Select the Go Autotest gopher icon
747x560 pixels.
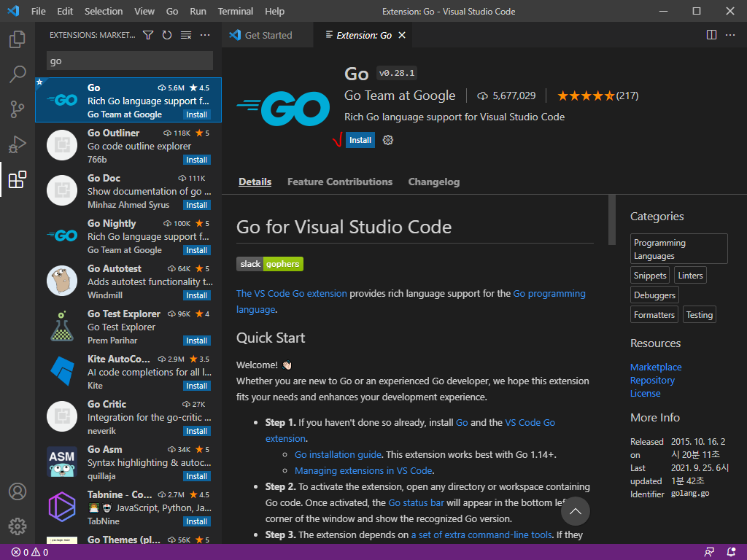pyautogui.click(x=62, y=281)
